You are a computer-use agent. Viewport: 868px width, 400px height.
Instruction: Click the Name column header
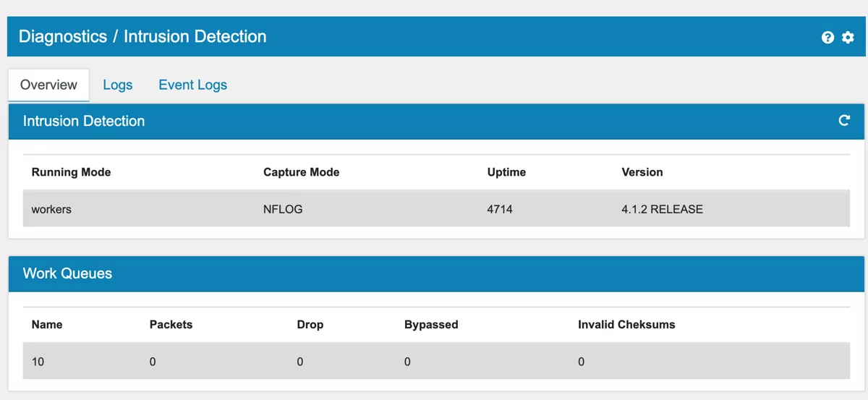coord(47,325)
